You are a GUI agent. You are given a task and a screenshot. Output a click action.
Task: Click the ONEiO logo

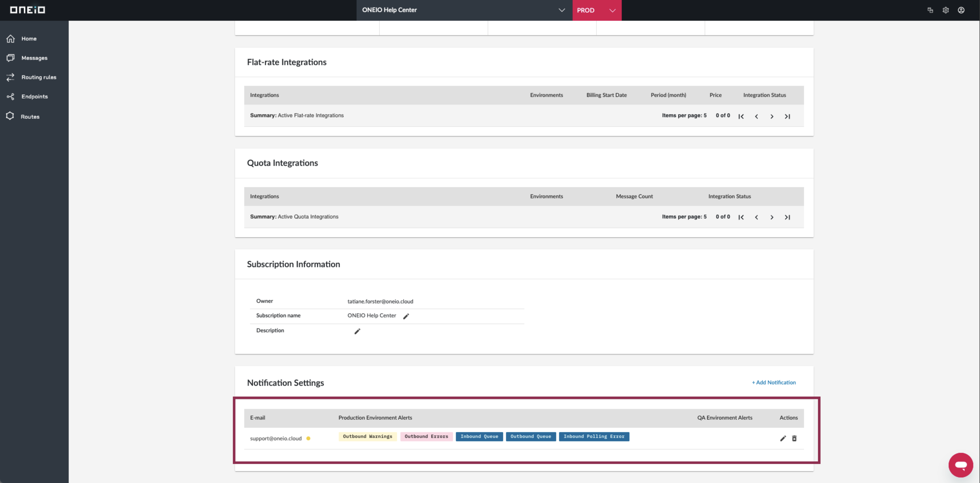[x=27, y=10]
